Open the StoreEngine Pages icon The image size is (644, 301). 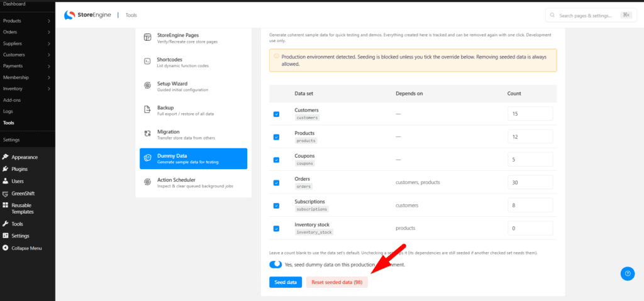point(147,37)
